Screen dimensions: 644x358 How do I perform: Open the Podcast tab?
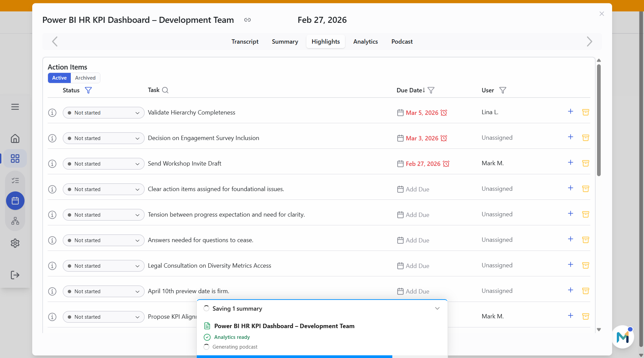click(x=402, y=42)
